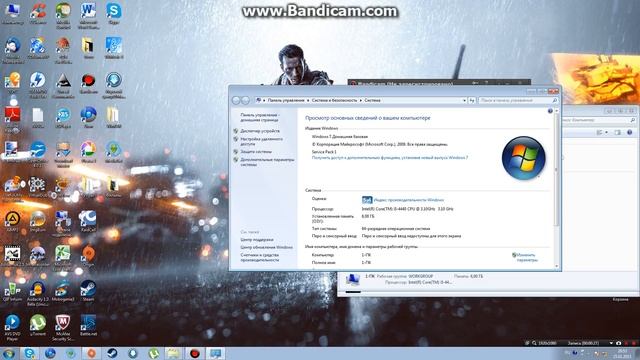
Task: Open Mozilla Thunderbird desktop shortcut
Action: click(x=13, y=51)
